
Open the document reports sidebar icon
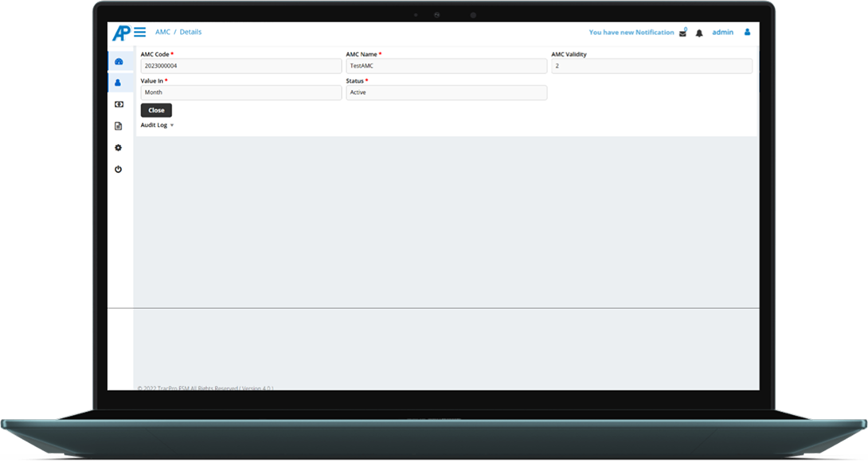(x=119, y=126)
